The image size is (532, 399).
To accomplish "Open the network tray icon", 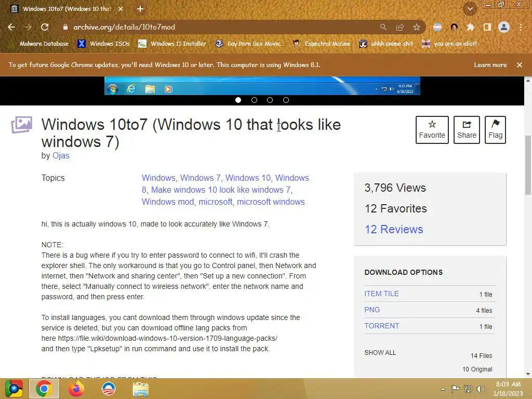I will [x=468, y=389].
